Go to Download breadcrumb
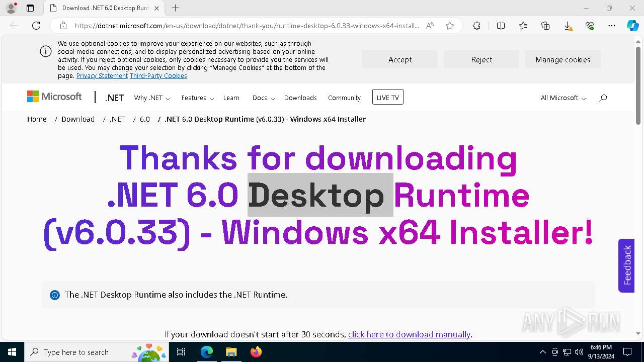 [78, 119]
